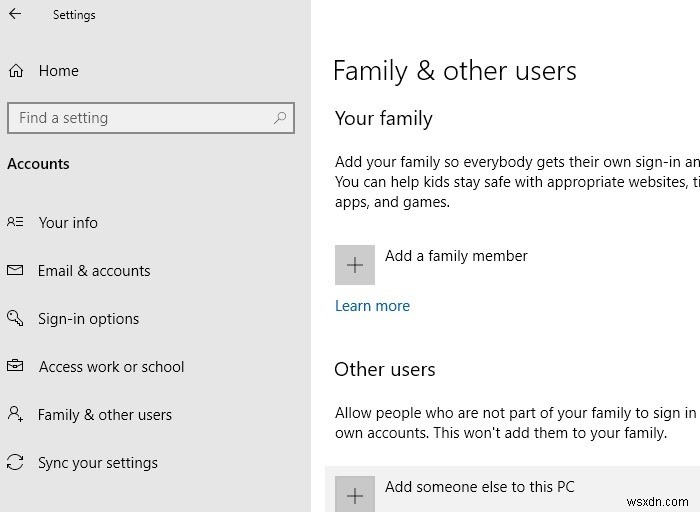Click the Family & other users page title

[x=455, y=71]
